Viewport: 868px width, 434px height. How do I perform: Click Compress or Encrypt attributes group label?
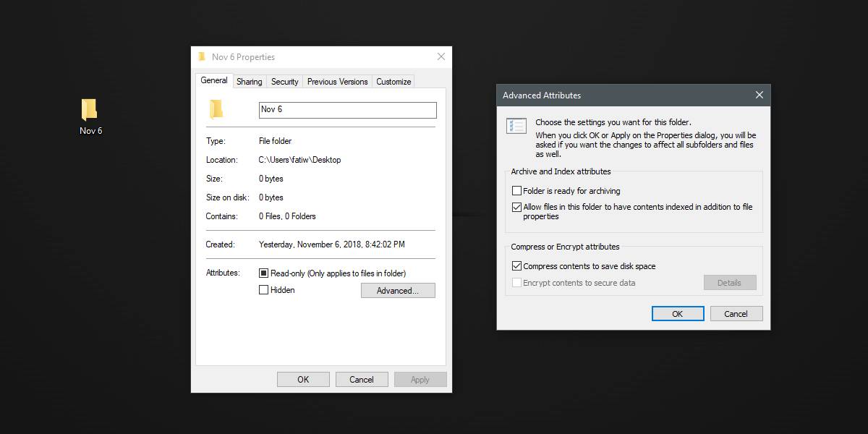[x=565, y=247]
